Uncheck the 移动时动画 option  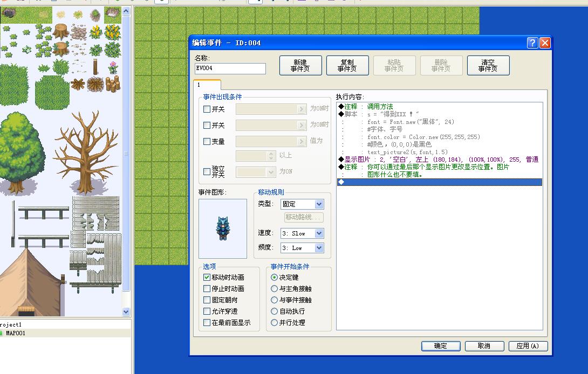click(x=207, y=278)
